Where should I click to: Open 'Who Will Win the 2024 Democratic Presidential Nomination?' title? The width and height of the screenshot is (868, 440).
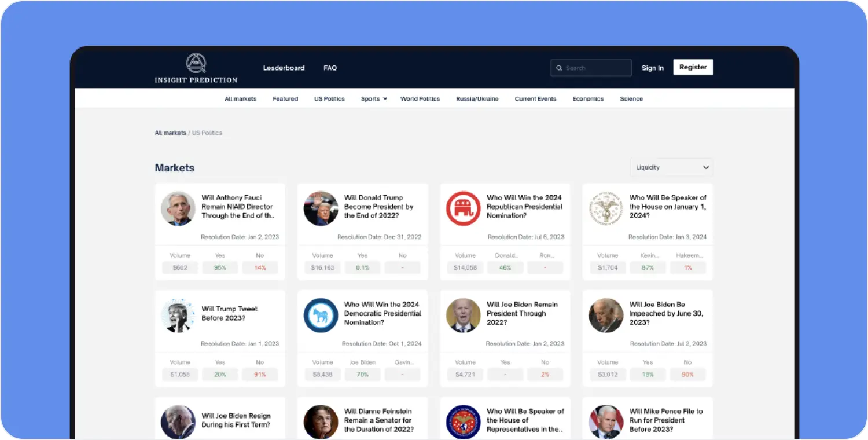pos(382,313)
